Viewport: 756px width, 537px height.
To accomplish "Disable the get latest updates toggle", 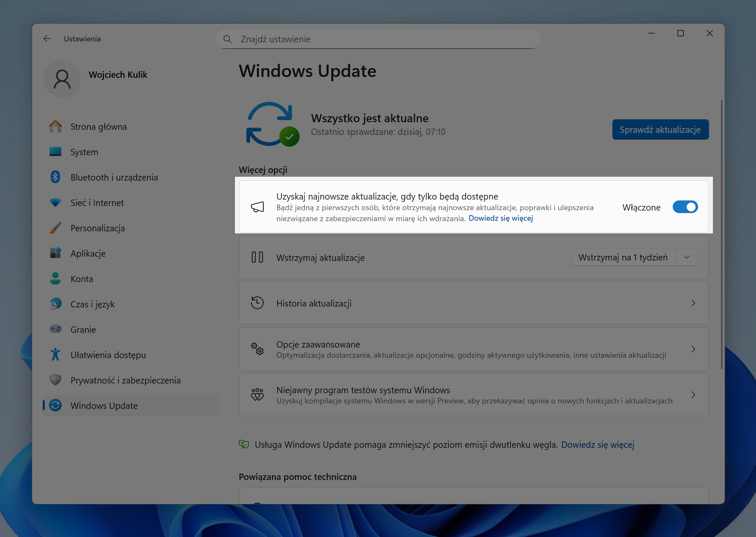I will point(685,207).
